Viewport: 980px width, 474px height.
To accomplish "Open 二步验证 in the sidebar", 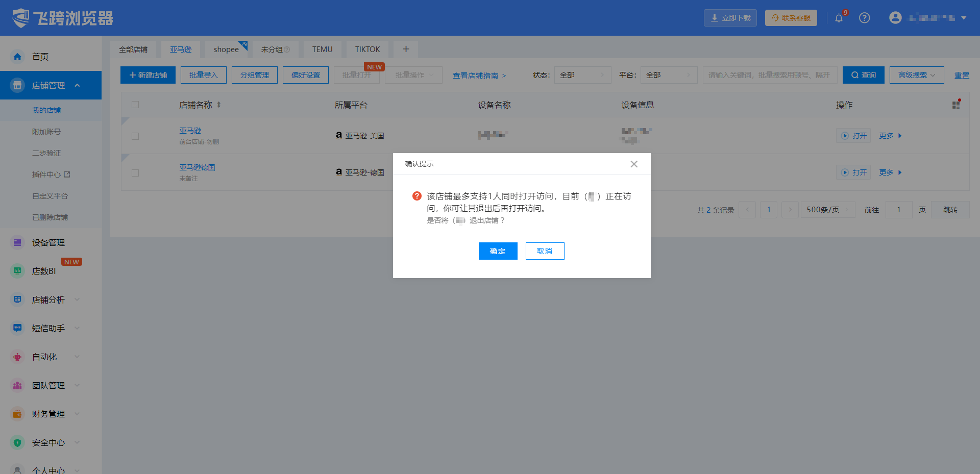I will tap(46, 153).
